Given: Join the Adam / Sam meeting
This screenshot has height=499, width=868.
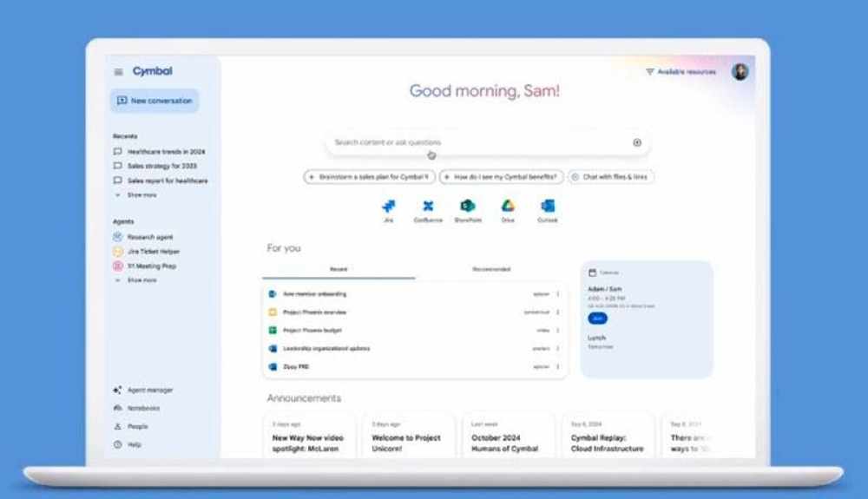Looking at the screenshot, I should point(597,318).
